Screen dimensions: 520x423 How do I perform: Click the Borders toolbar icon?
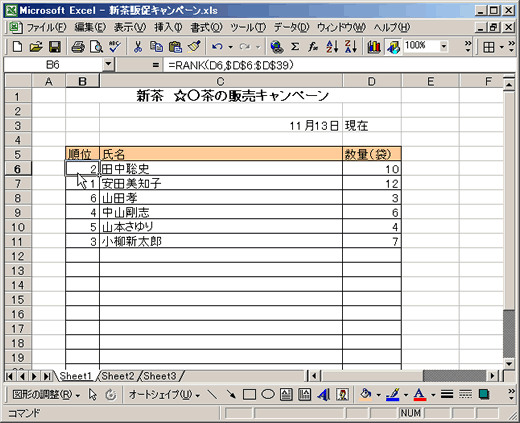coord(489,47)
